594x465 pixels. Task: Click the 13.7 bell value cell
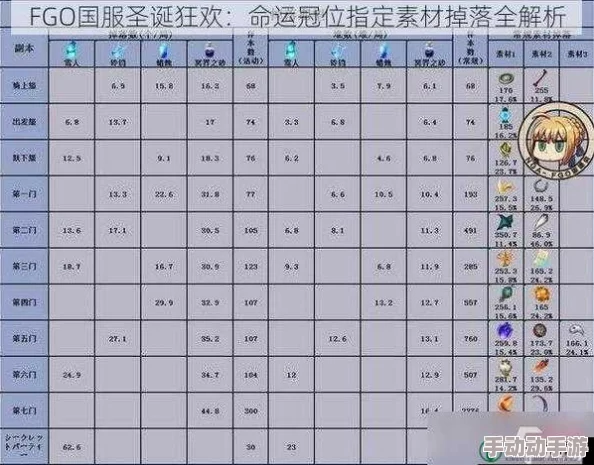click(x=117, y=122)
